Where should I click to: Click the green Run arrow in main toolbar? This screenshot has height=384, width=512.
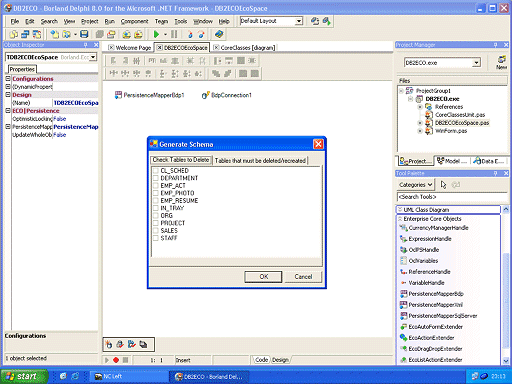(x=156, y=34)
